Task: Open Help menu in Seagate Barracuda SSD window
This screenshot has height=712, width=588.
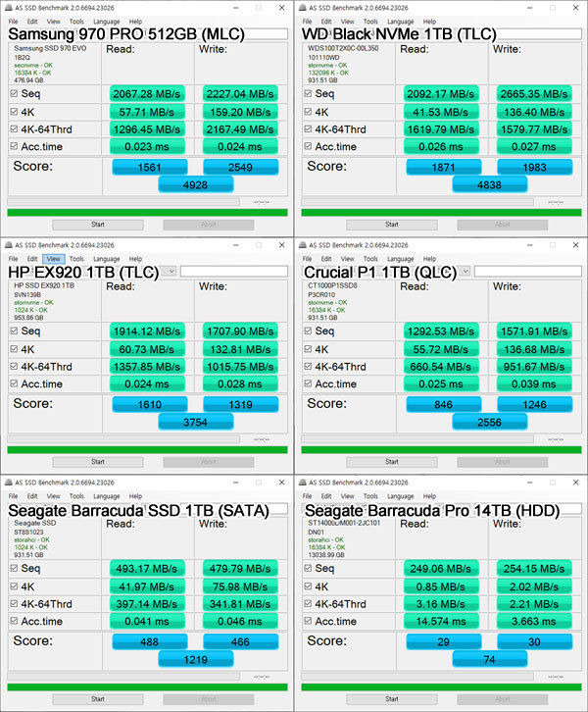Action: [x=135, y=496]
